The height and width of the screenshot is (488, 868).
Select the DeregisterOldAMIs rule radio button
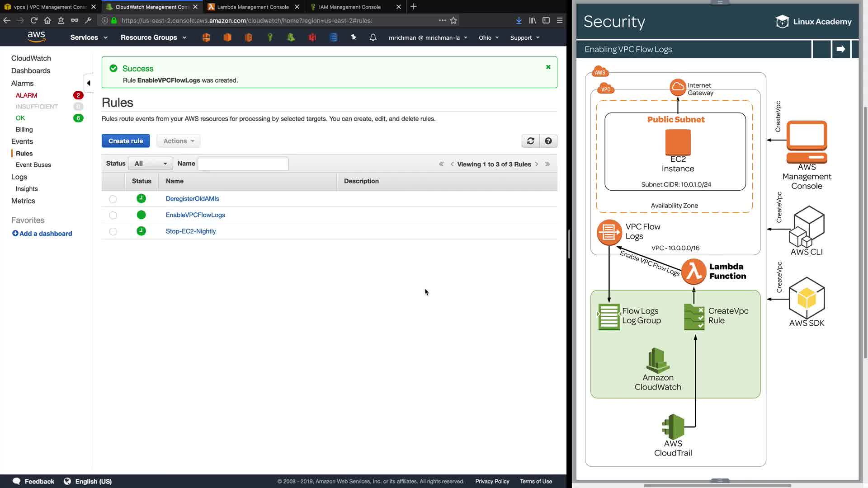[x=113, y=199]
